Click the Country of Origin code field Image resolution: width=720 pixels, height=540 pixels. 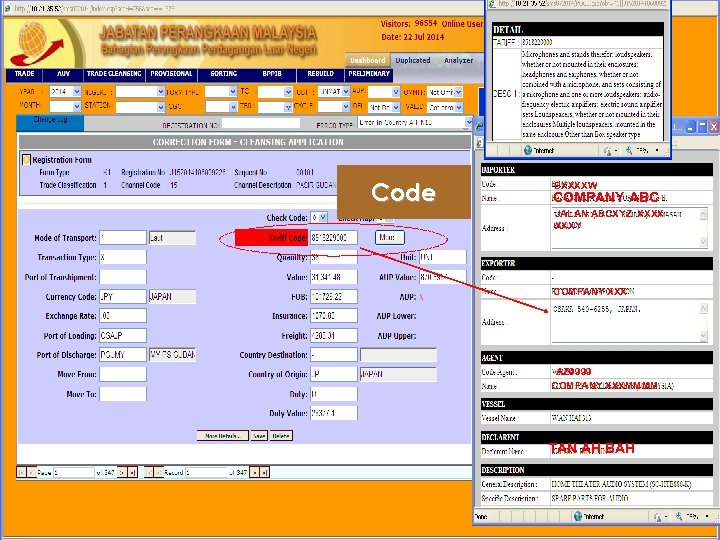[x=334, y=374]
